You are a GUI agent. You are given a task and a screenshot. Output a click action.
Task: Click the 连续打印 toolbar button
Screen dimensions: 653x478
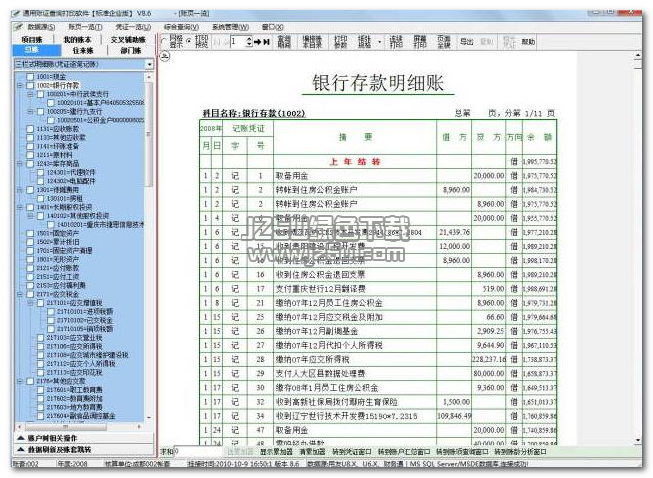(396, 42)
